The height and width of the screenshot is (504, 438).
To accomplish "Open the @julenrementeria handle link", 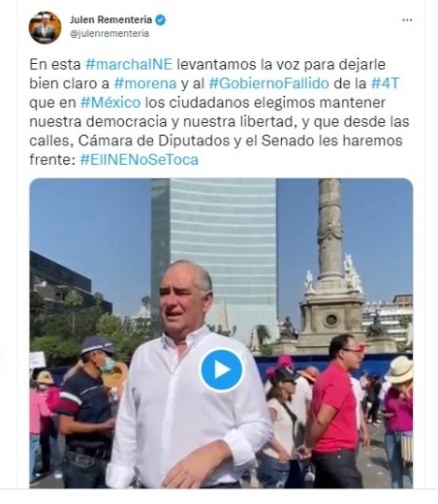I will click(x=109, y=34).
